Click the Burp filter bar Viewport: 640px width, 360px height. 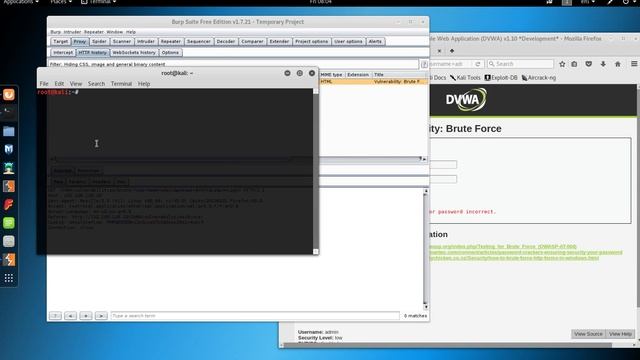(233, 64)
